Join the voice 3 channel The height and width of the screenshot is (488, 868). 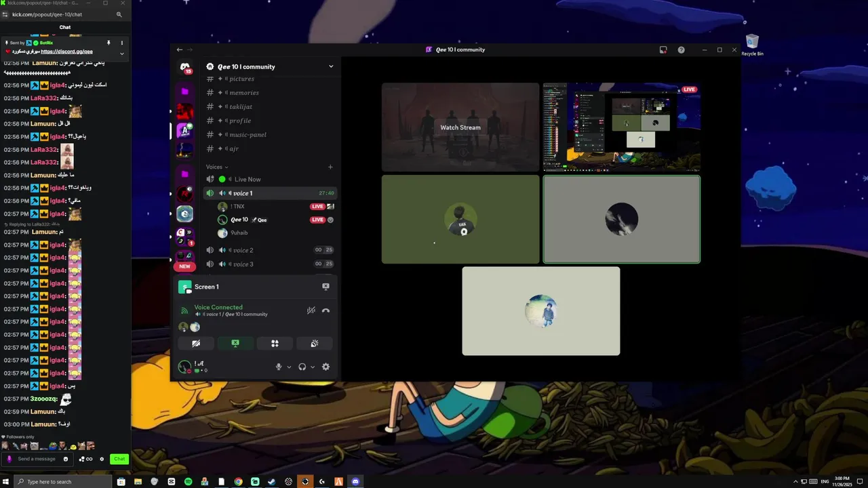click(270, 264)
